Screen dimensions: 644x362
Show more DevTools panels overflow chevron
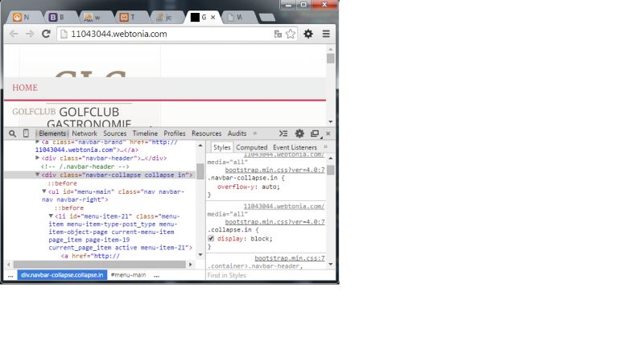click(255, 134)
